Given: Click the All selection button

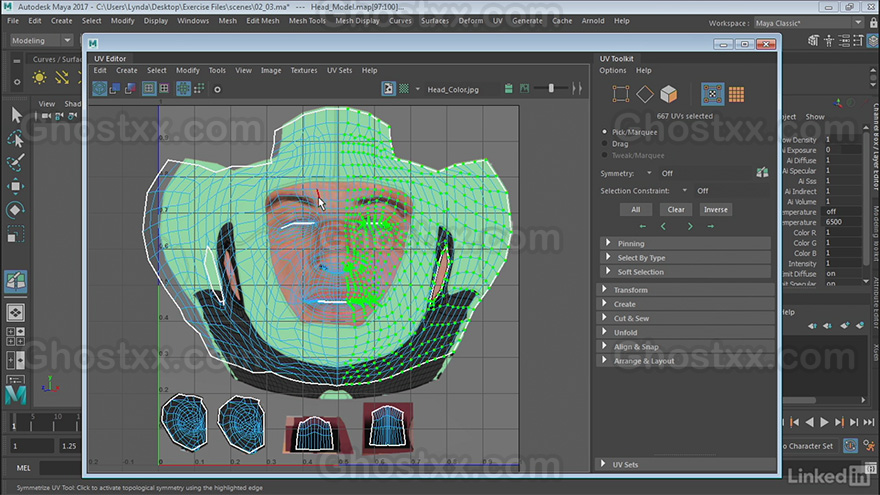Looking at the screenshot, I should (x=635, y=209).
